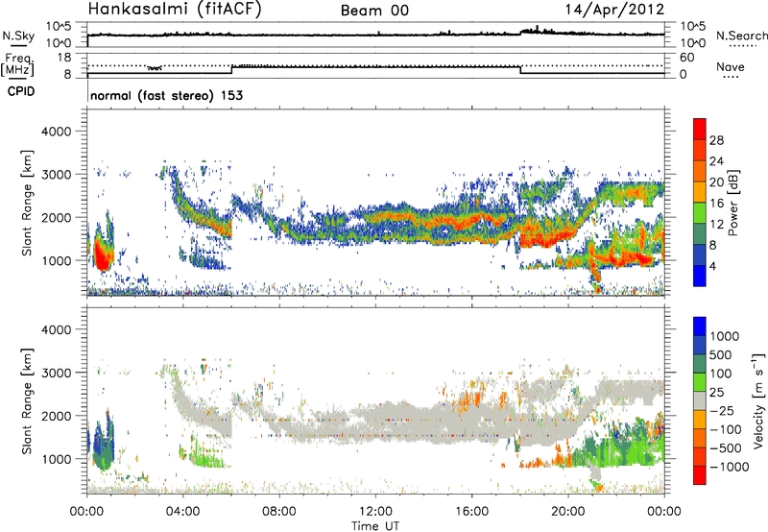Select the '20:00' time tick label
Screen dimensions: 768x532
(568, 512)
